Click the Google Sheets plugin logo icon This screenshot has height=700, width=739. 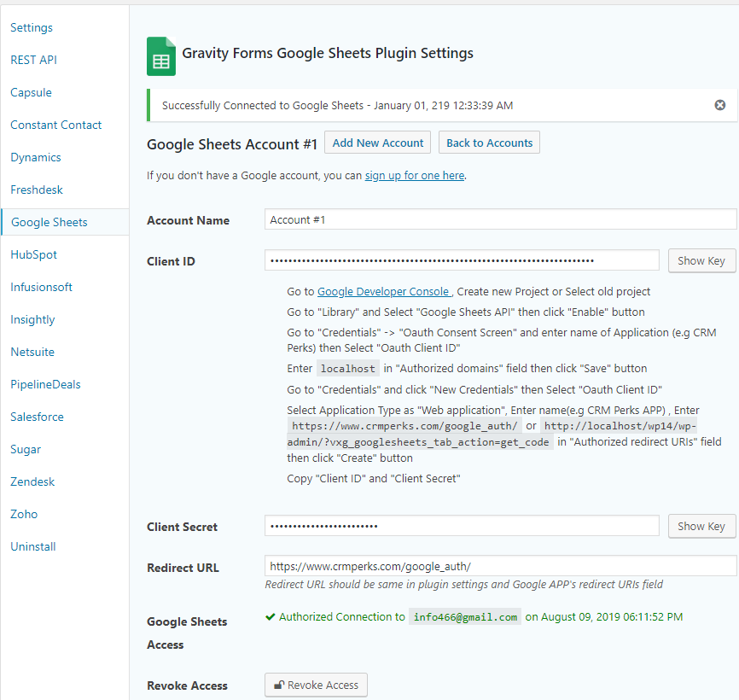(x=161, y=56)
